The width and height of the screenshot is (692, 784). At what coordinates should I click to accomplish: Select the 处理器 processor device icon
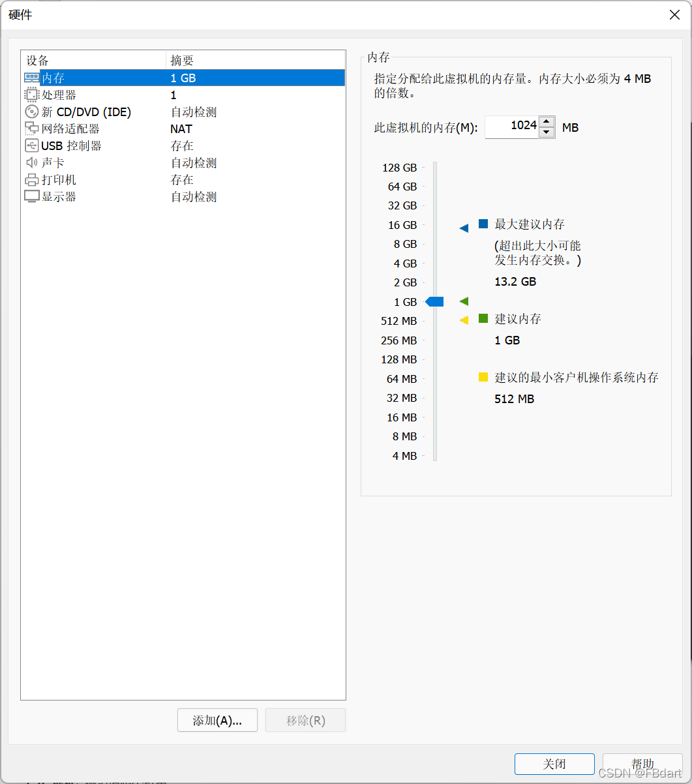coord(31,95)
